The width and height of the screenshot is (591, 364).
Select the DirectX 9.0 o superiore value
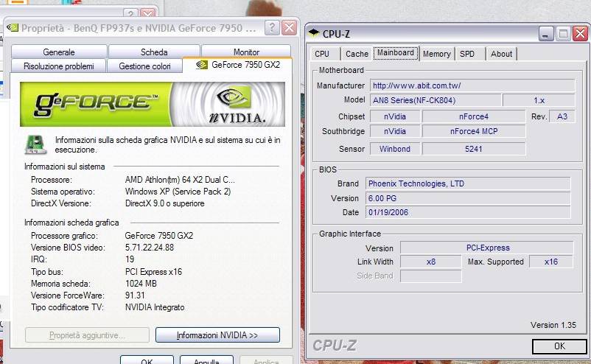[x=165, y=203]
